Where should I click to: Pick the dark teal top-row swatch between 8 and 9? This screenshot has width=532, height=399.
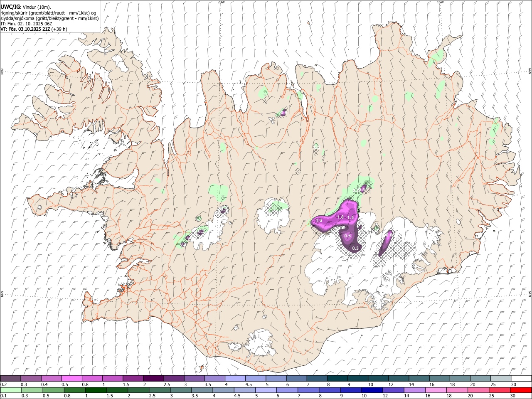pyautogui.click(x=337, y=378)
